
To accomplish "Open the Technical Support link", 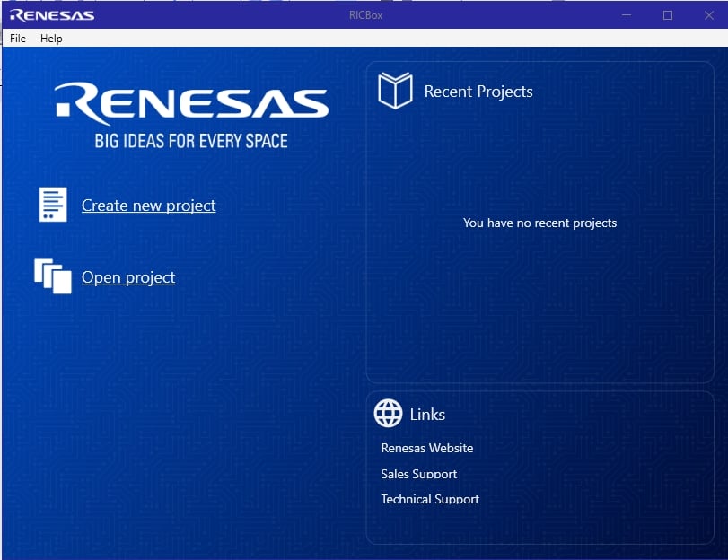I will click(x=430, y=499).
